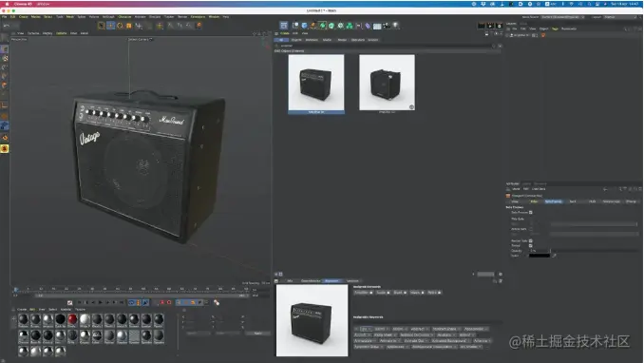Remove the Amplifier assigned keyword
644x363 pixels.
coord(370,293)
